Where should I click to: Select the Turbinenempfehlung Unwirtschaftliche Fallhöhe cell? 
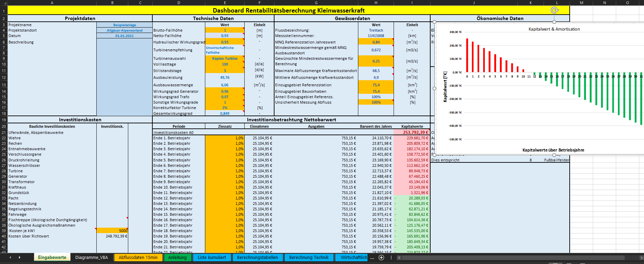click(x=225, y=50)
